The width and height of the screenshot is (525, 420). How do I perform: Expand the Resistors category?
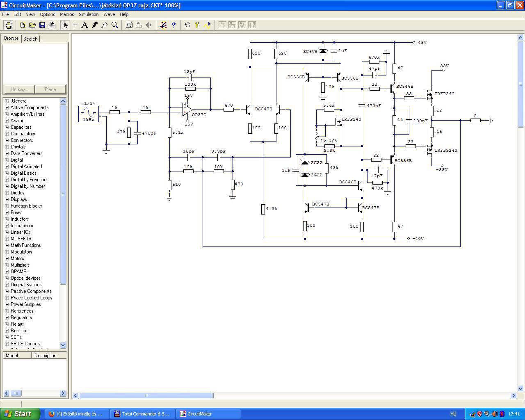(7, 331)
